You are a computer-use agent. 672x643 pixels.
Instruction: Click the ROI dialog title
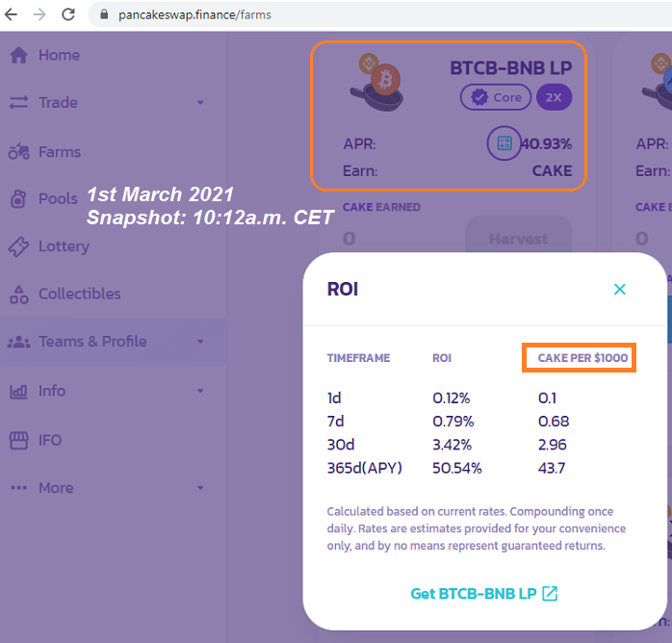pyautogui.click(x=343, y=290)
